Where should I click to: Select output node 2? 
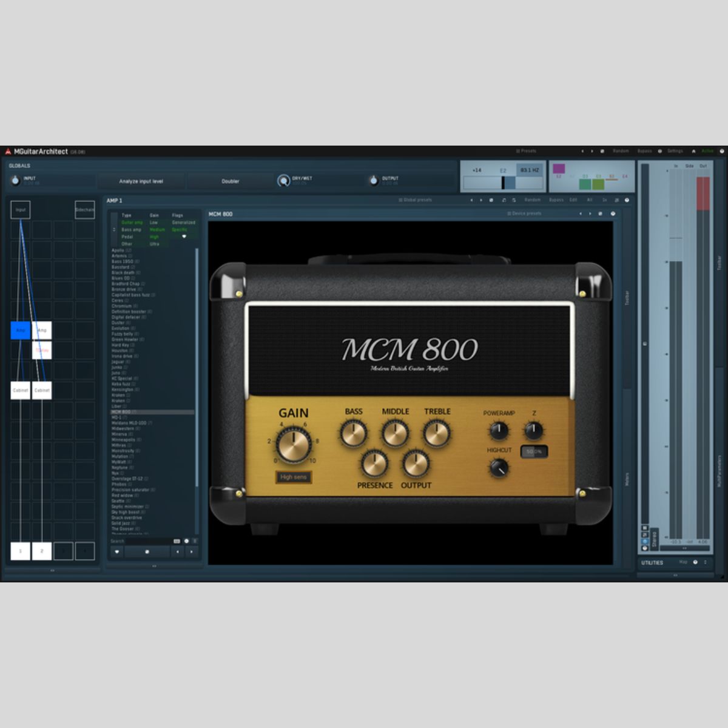pos(42,551)
